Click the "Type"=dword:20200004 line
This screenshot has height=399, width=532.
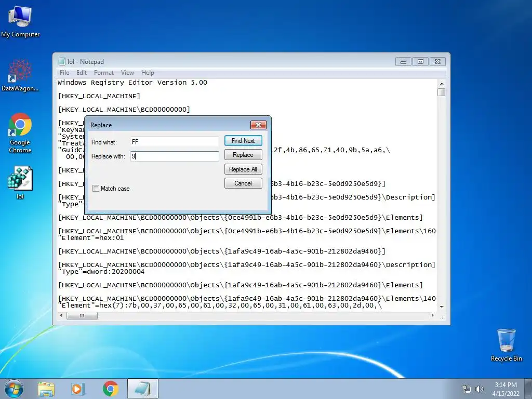[x=101, y=272]
